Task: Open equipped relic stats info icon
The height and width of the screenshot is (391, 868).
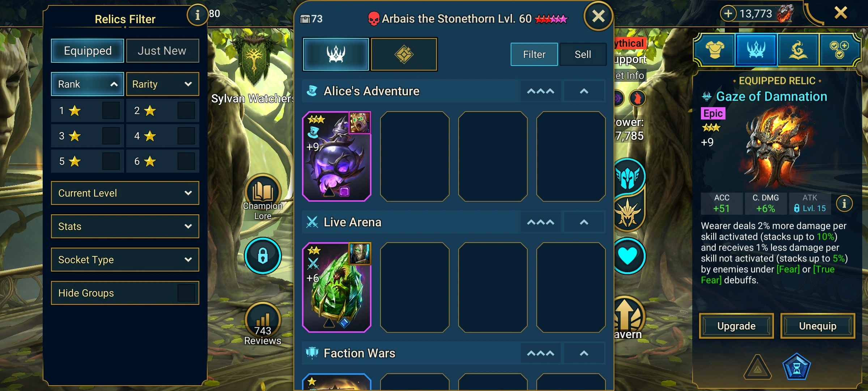Action: 844,203
